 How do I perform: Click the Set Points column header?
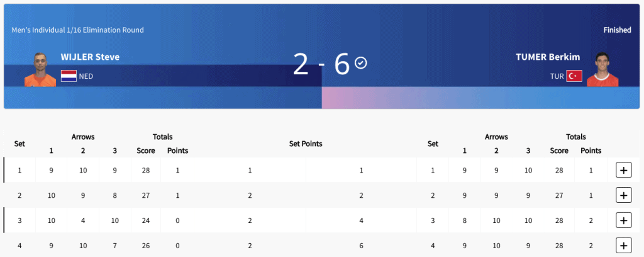coord(306,144)
